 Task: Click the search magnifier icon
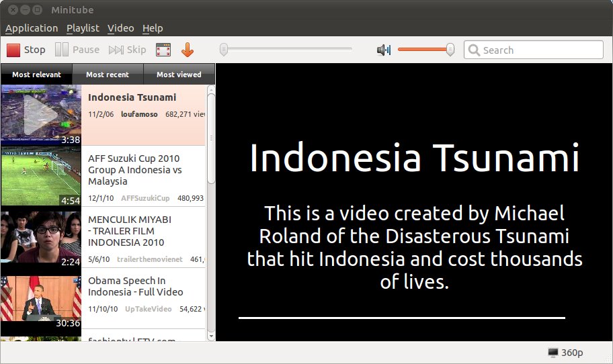pos(474,50)
